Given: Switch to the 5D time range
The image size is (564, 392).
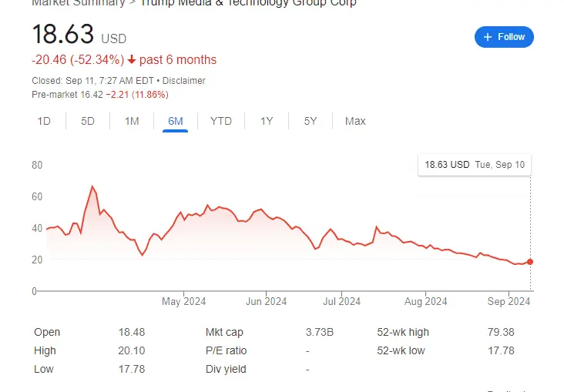Looking at the screenshot, I should (88, 121).
